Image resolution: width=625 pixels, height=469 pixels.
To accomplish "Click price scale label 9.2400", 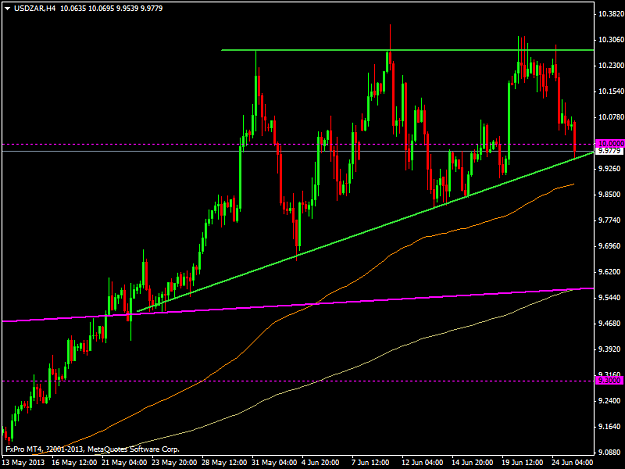I will tap(611, 401).
